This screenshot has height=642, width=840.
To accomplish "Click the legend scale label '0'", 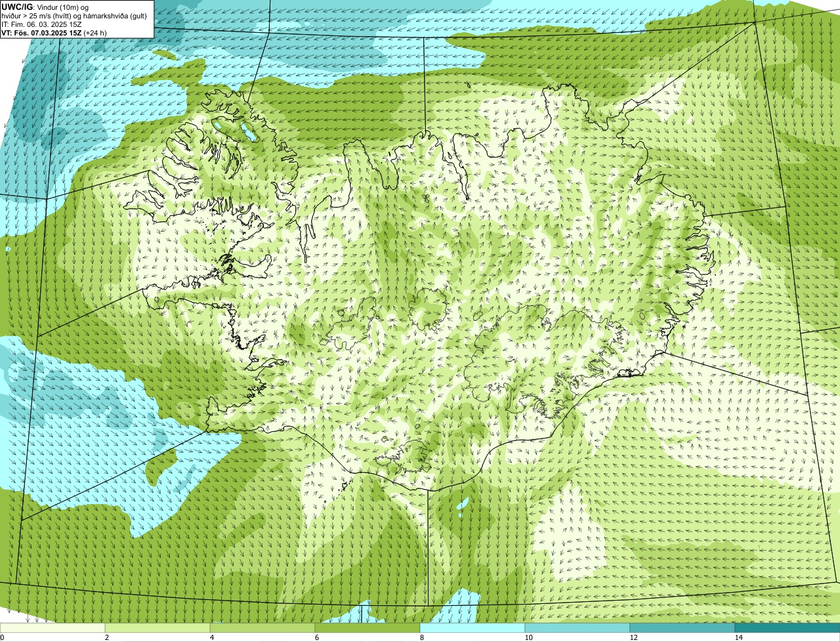I will pos(2,637).
